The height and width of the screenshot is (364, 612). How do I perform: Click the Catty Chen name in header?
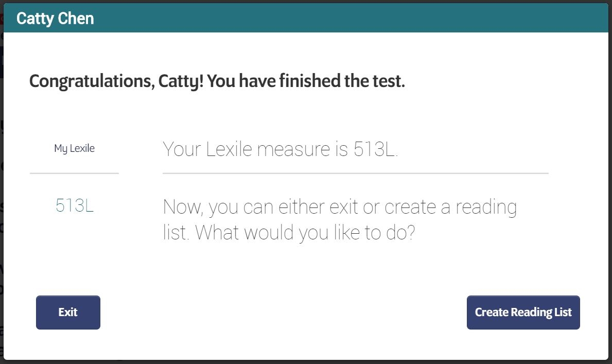click(x=55, y=19)
